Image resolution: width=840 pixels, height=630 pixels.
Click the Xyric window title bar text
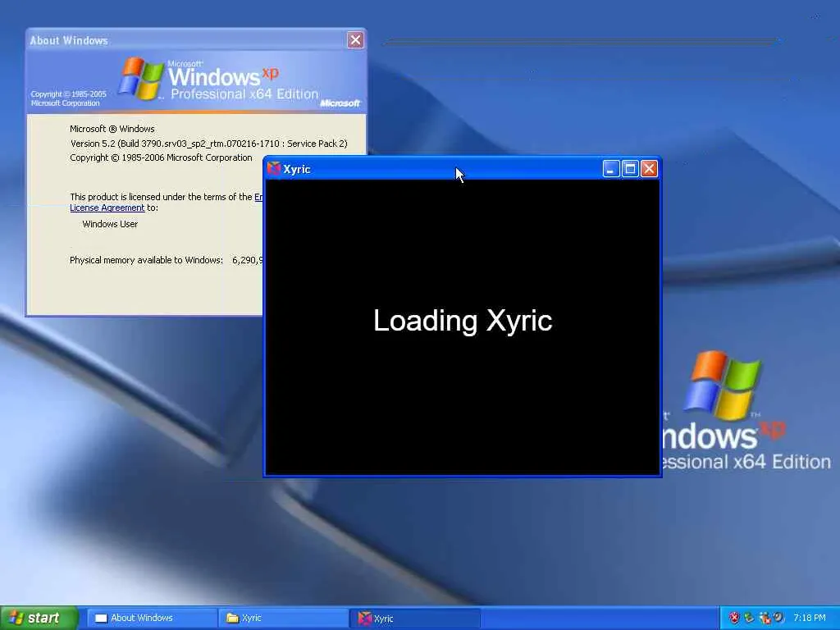coord(297,169)
